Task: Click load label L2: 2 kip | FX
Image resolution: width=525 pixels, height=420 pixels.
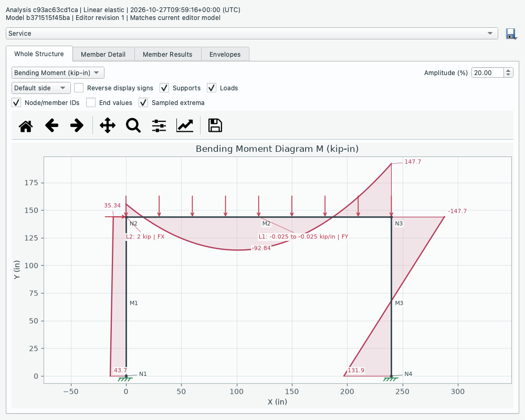Action: tap(145, 236)
